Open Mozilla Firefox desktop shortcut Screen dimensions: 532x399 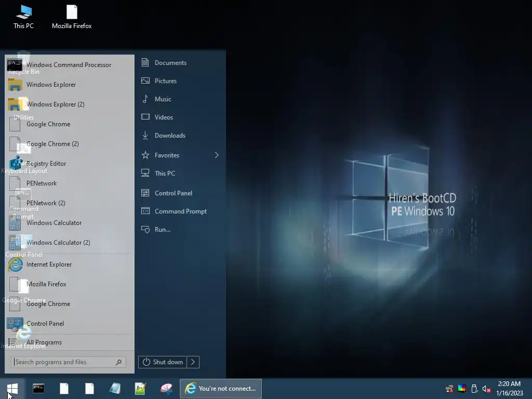(x=72, y=17)
